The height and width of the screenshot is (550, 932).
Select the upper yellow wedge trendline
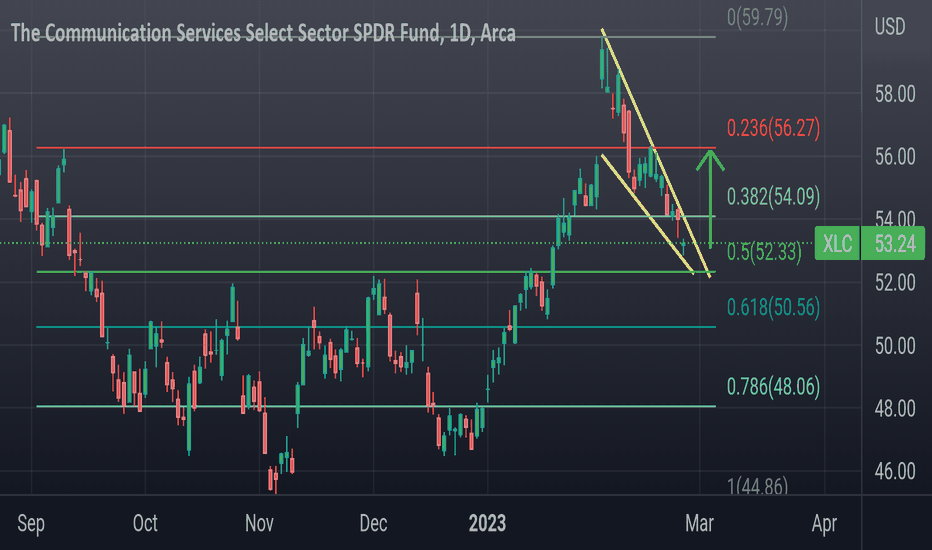pos(656,153)
